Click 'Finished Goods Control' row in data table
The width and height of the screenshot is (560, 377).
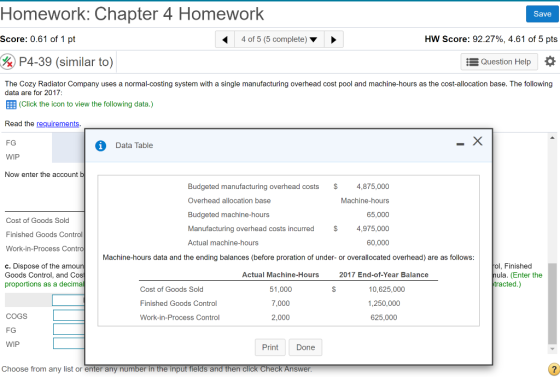click(288, 303)
